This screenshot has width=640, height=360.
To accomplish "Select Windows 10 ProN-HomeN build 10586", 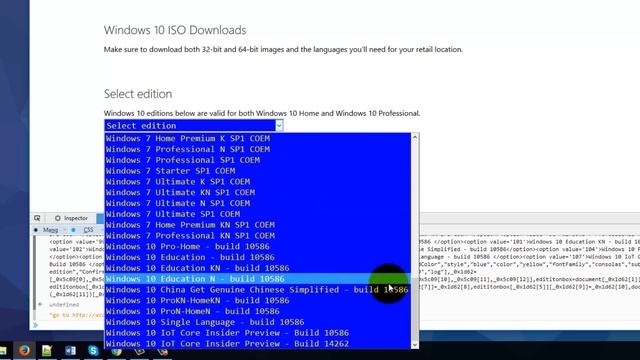I will point(258,311).
